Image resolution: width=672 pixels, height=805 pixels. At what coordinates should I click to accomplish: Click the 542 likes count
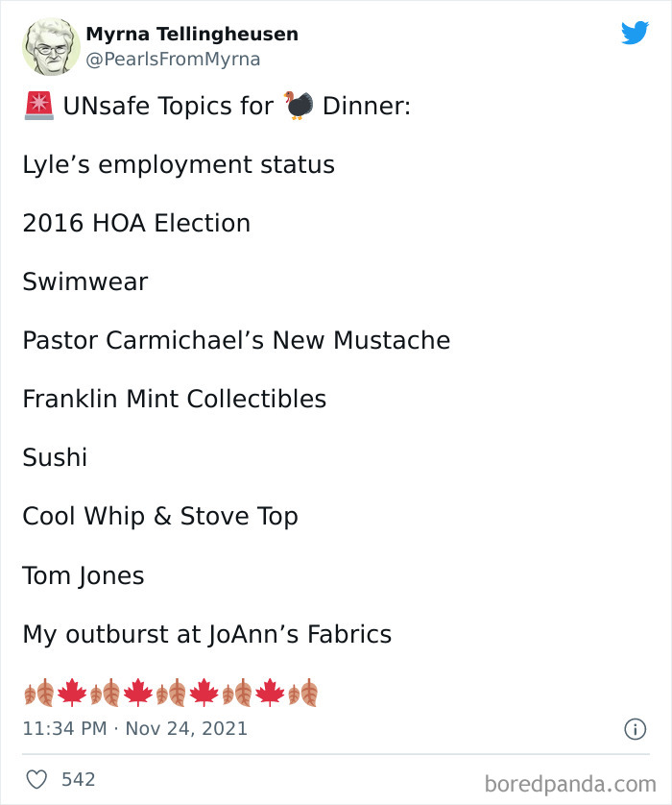[79, 779]
